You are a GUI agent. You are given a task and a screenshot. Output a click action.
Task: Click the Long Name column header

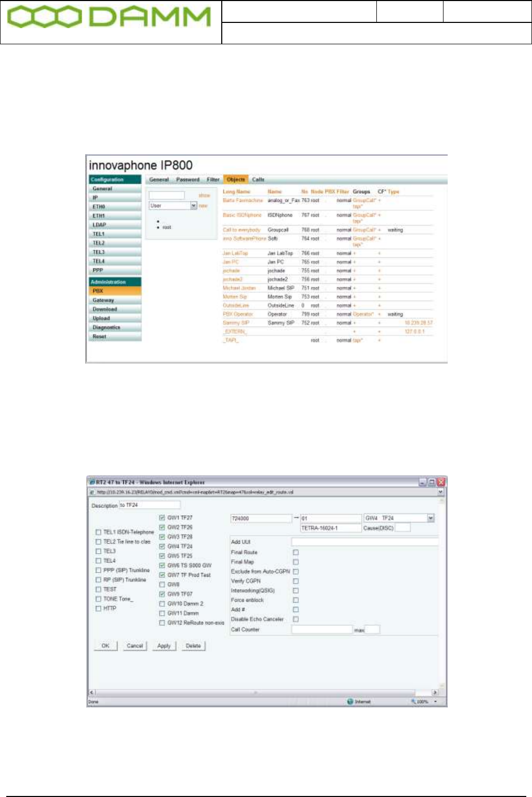coord(236,192)
